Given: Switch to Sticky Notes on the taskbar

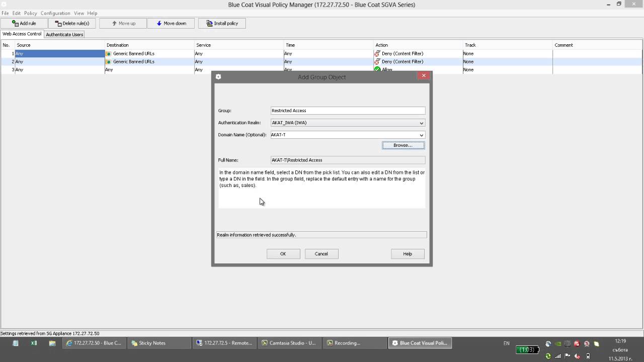Looking at the screenshot, I should [x=158, y=343].
